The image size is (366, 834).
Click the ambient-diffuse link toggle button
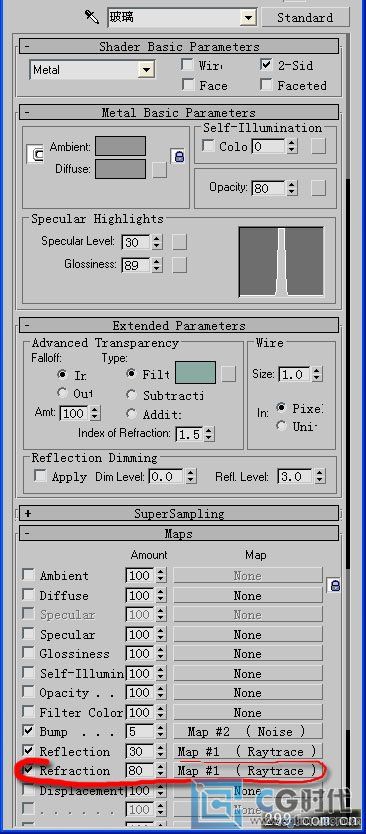35,155
